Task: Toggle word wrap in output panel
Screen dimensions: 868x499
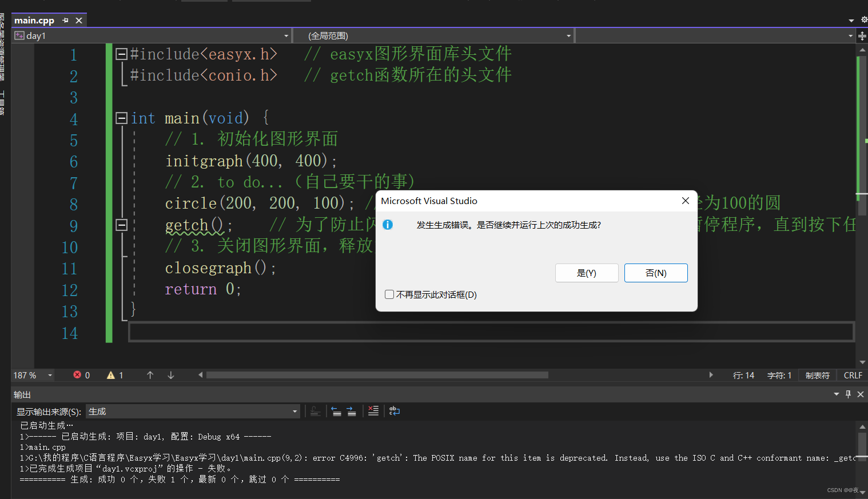Action: tap(395, 411)
